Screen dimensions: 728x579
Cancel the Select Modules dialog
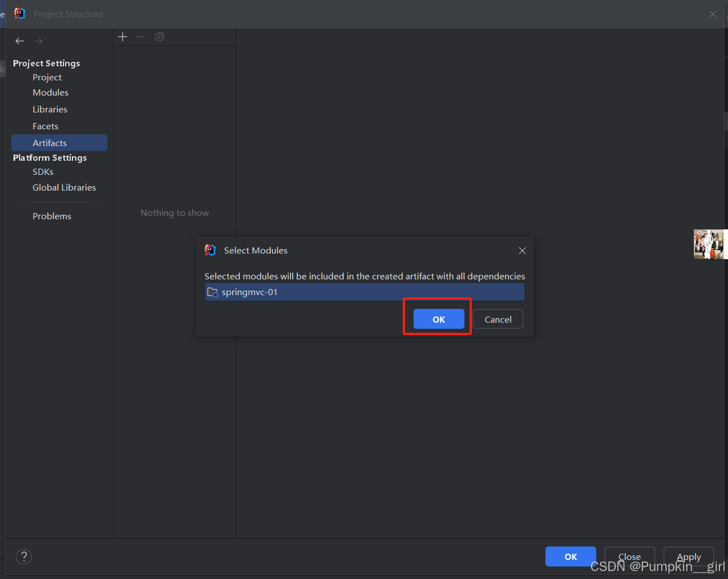point(498,319)
